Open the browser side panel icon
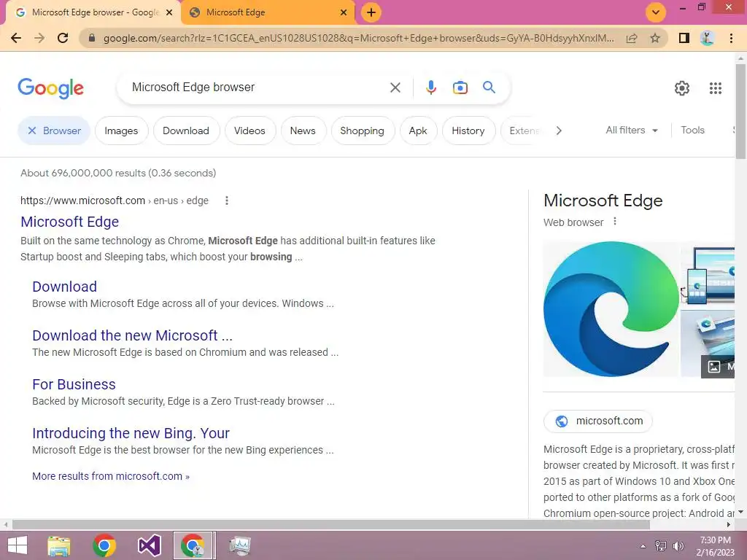The height and width of the screenshot is (560, 747). coord(684,38)
